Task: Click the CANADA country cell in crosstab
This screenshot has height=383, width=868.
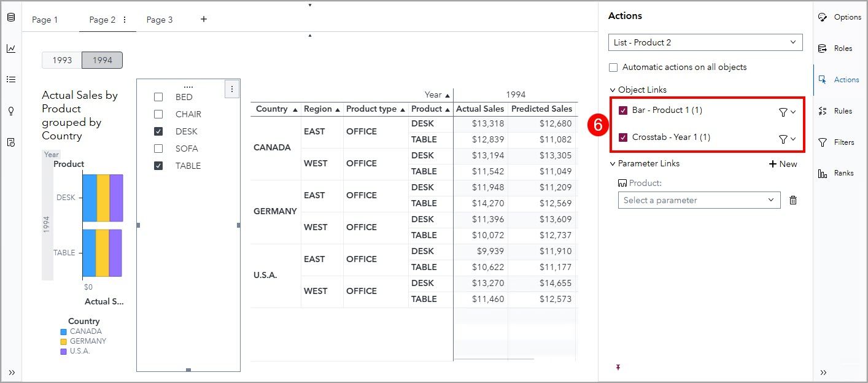Action: 272,147
